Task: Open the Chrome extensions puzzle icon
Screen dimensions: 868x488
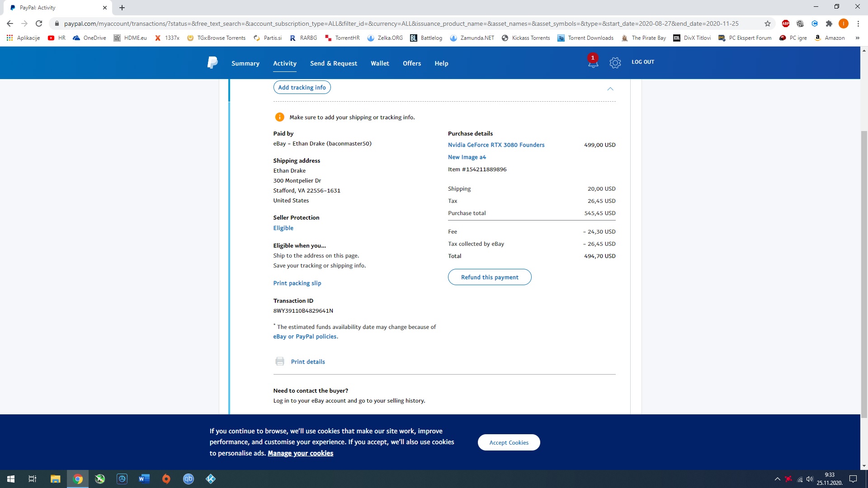Action: pos(829,23)
